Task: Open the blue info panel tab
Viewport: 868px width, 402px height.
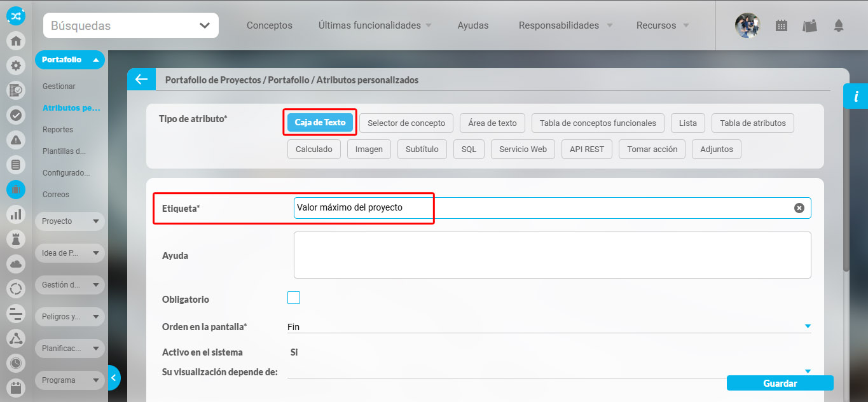Action: click(856, 97)
